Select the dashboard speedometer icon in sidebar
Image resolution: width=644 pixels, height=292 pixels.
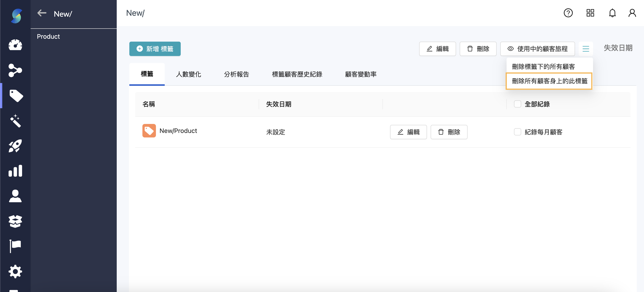tap(16, 45)
